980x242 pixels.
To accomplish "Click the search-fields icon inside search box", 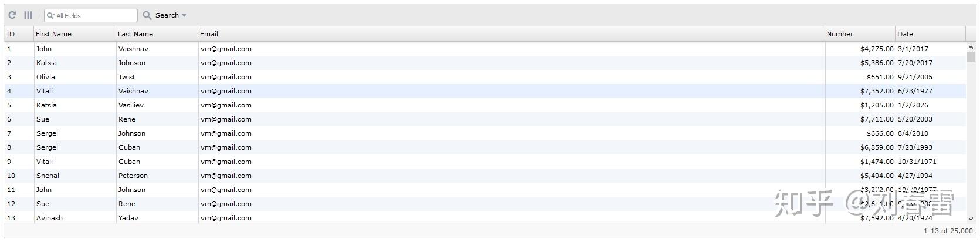I will coord(50,16).
